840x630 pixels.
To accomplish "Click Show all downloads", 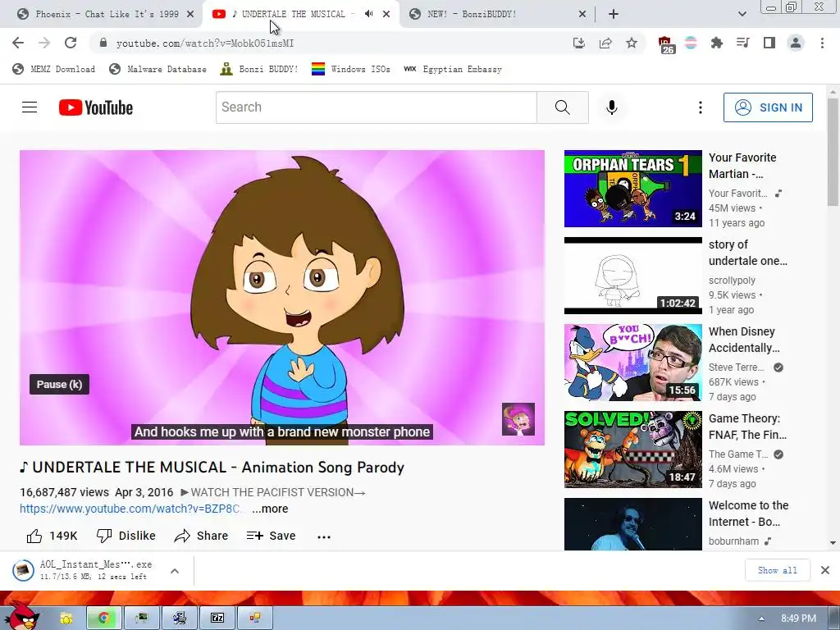I will (778, 570).
